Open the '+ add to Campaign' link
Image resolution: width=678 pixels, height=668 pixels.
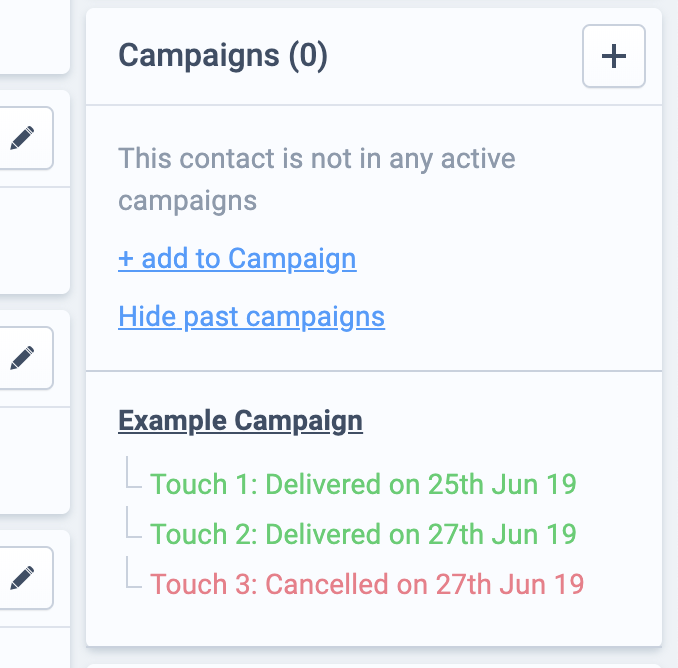point(237,259)
